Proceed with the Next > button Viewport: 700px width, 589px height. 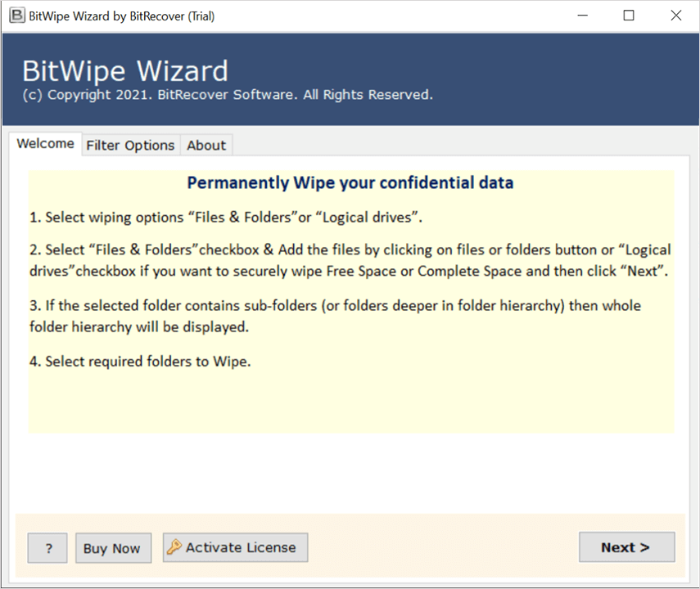[626, 548]
